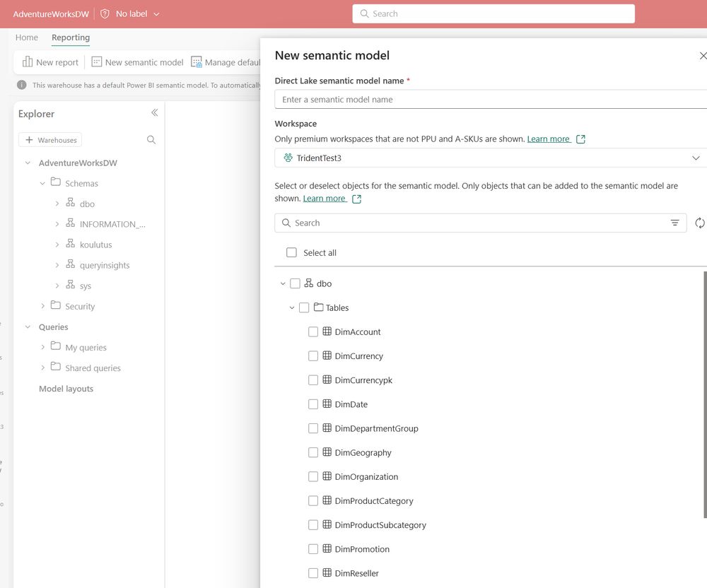The height and width of the screenshot is (588, 707).
Task: Click the Security folder icon
Action: point(55,305)
